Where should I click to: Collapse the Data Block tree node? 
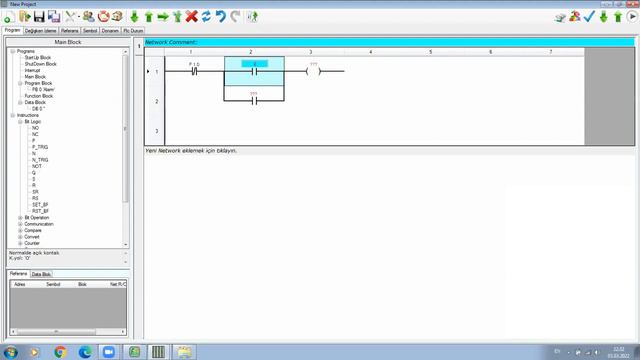pos(20,102)
